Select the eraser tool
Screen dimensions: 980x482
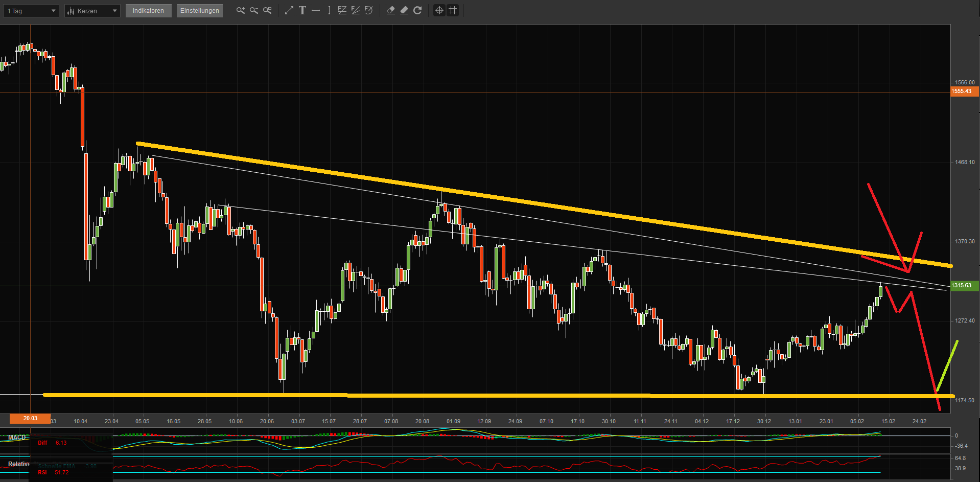pyautogui.click(x=391, y=10)
